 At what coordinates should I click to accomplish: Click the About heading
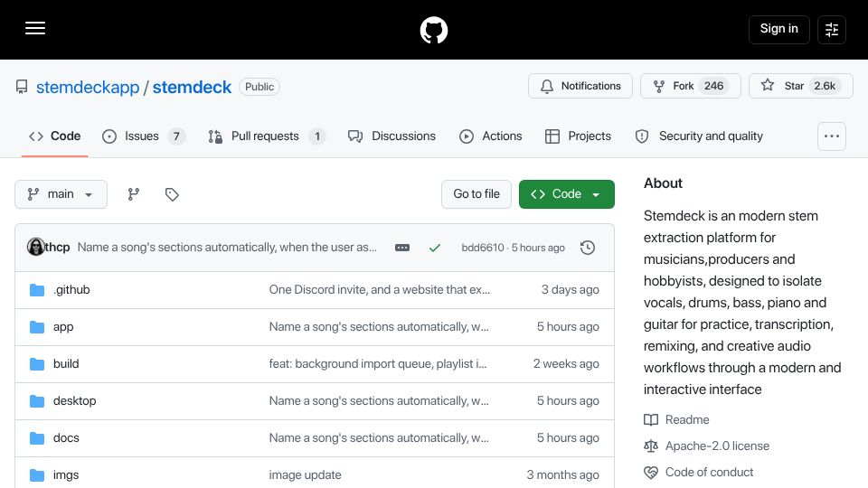pos(663,183)
